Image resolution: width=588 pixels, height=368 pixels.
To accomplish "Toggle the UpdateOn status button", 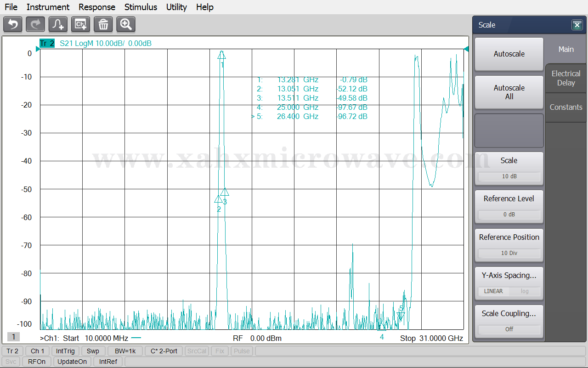I will click(x=72, y=362).
